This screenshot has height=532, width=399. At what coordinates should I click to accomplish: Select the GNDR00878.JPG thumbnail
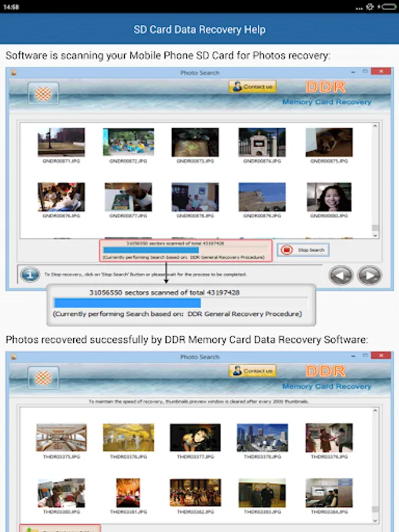click(x=195, y=197)
